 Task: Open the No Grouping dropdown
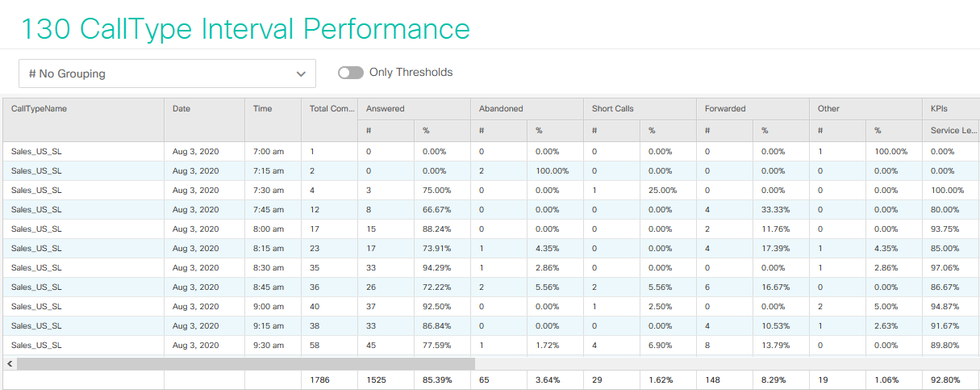click(167, 73)
